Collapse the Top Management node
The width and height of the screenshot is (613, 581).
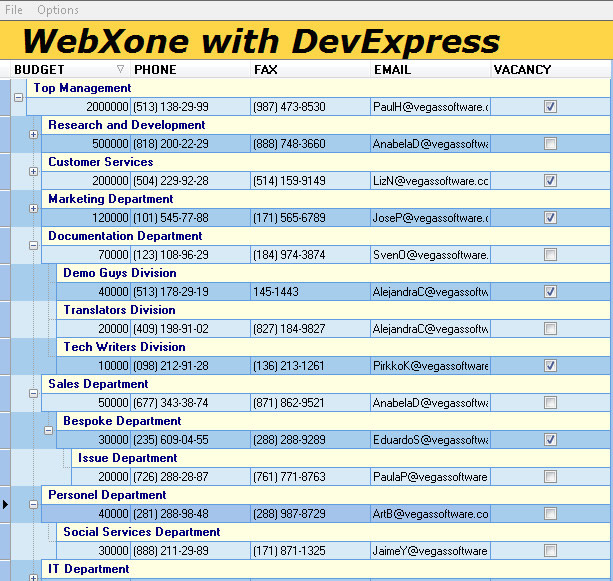pos(18,97)
